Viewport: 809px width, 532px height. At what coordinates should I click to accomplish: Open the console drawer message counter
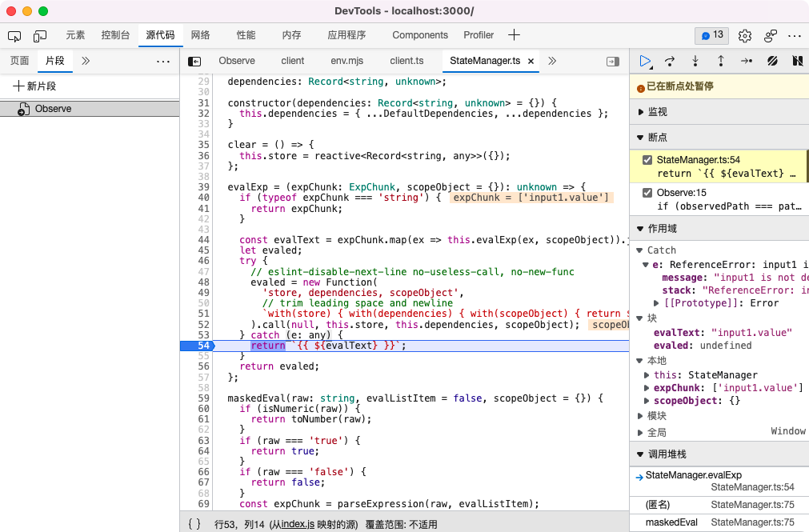(711, 35)
